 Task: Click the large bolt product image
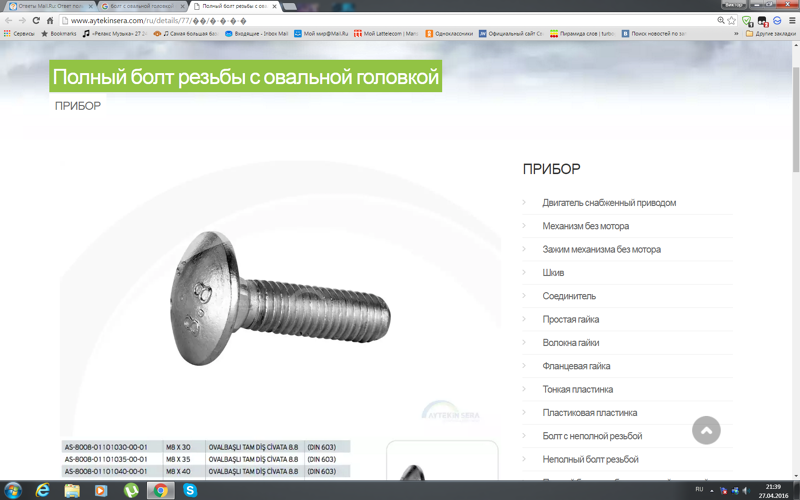280,298
